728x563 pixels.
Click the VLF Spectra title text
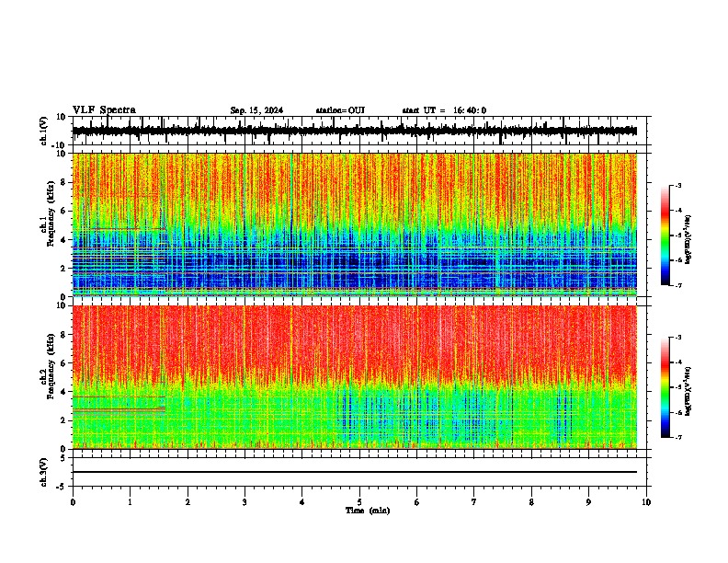point(104,110)
